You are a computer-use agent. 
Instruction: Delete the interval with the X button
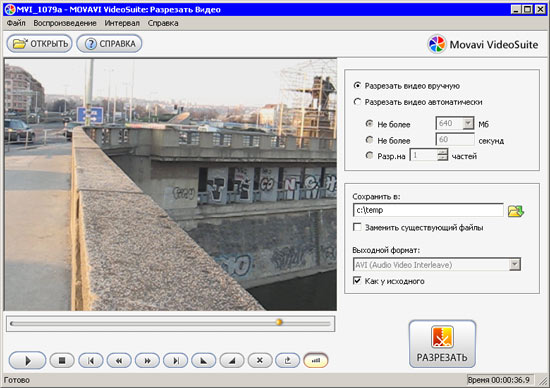tap(260, 360)
